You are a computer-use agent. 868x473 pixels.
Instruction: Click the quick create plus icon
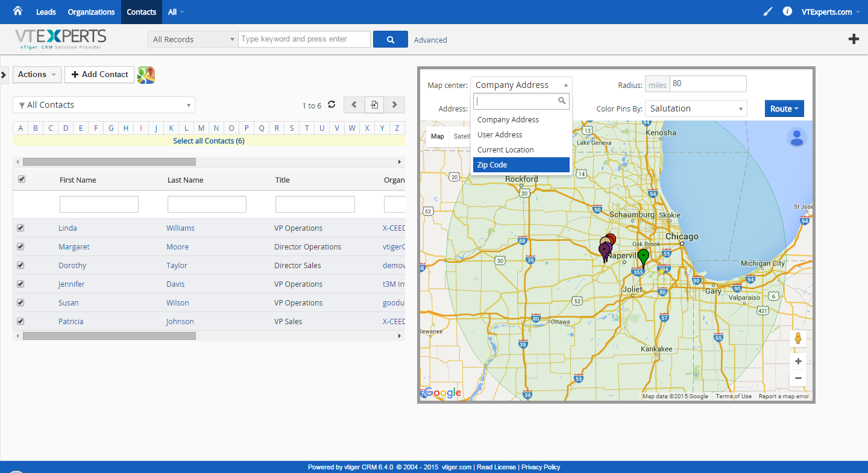854,39
